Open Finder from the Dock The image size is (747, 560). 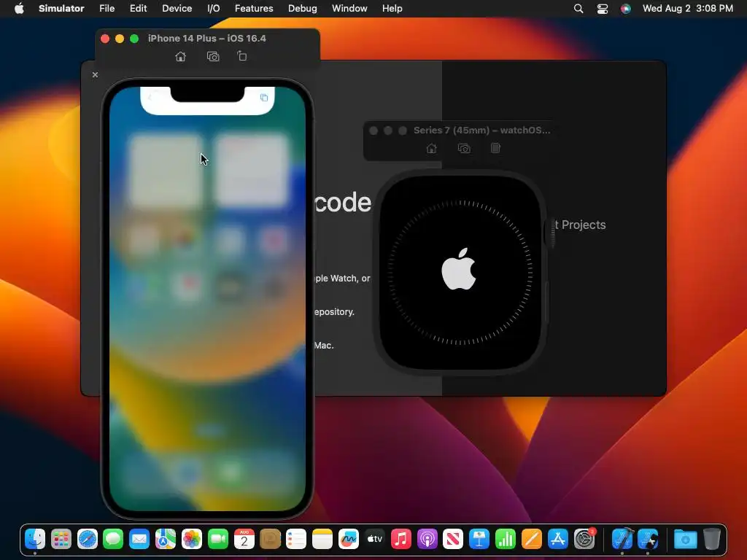tap(35, 539)
